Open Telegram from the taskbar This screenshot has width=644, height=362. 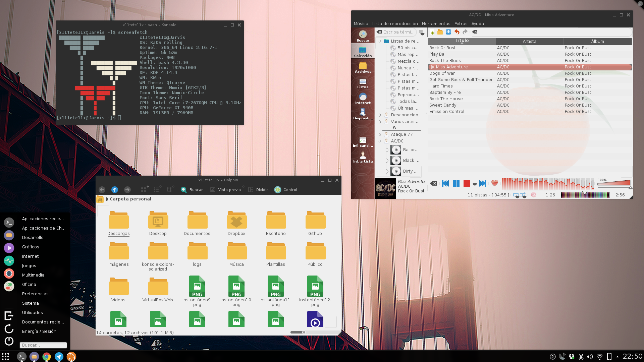point(59,357)
